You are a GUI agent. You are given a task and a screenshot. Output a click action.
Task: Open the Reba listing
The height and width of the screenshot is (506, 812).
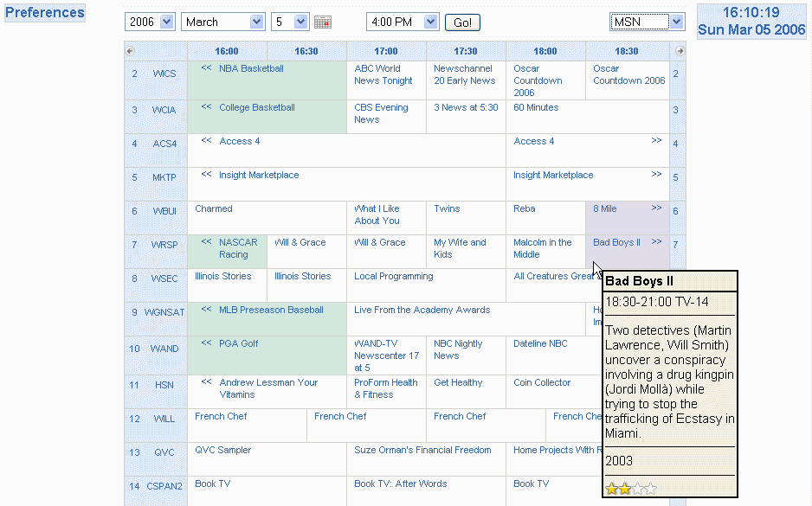(524, 208)
